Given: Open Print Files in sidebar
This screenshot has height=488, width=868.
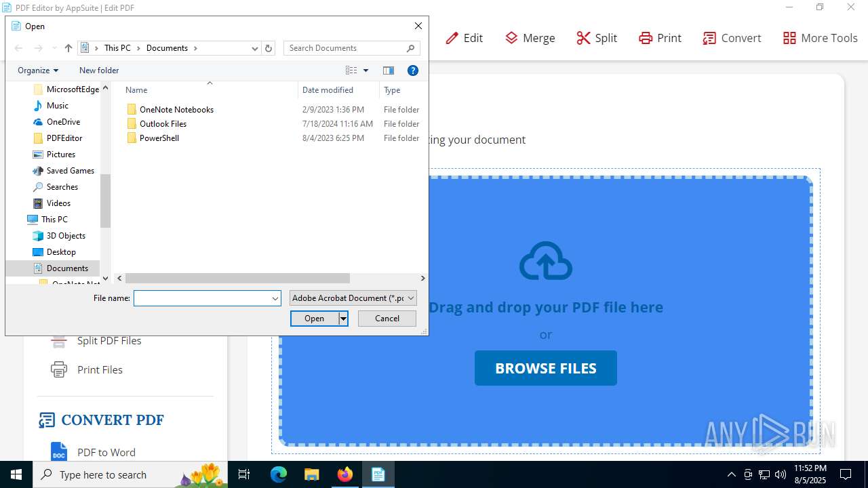Looking at the screenshot, I should [x=100, y=369].
